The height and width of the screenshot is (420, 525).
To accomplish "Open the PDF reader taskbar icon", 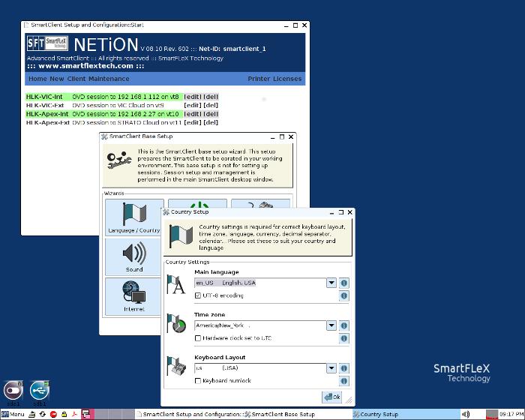I will click(74, 414).
